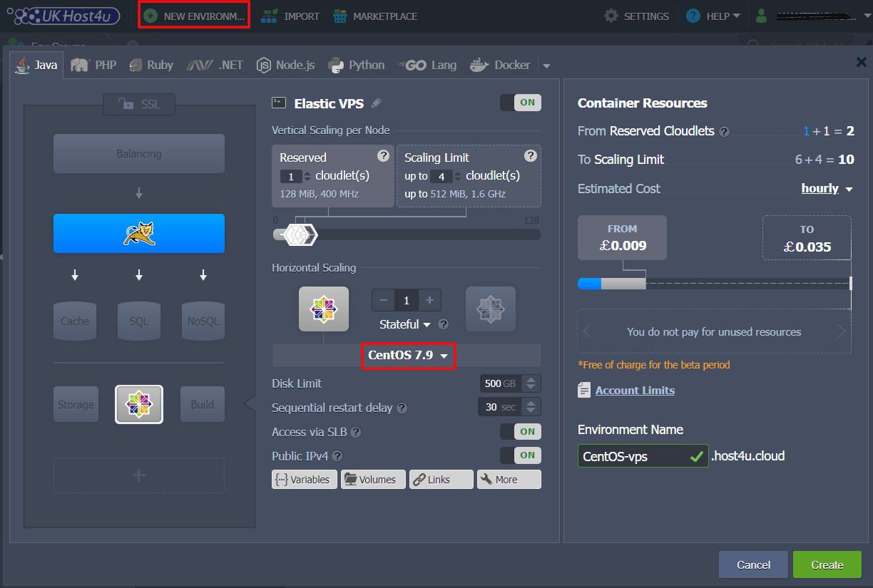
Task: Open the Links configuration
Action: [441, 479]
